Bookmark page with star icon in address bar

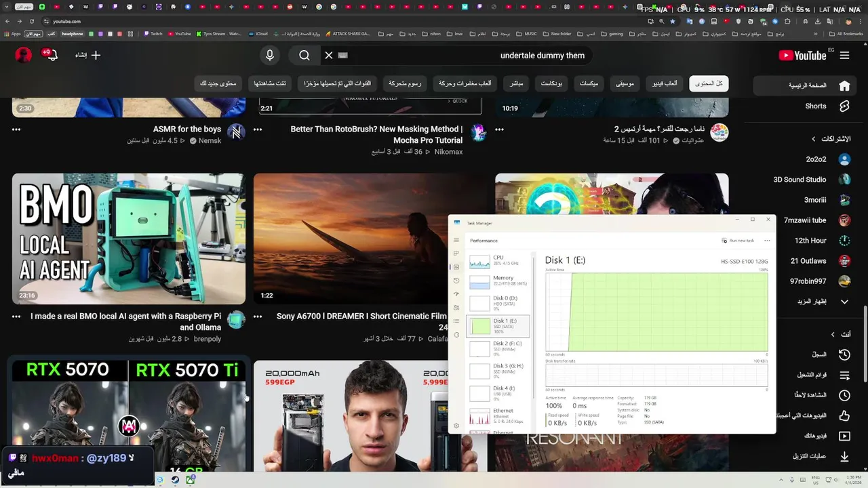(x=673, y=21)
